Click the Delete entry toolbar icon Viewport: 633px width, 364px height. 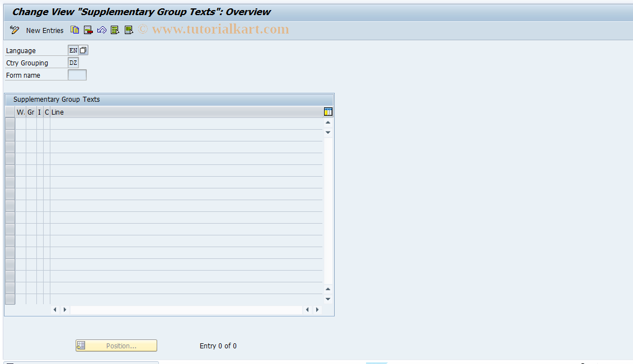point(88,30)
